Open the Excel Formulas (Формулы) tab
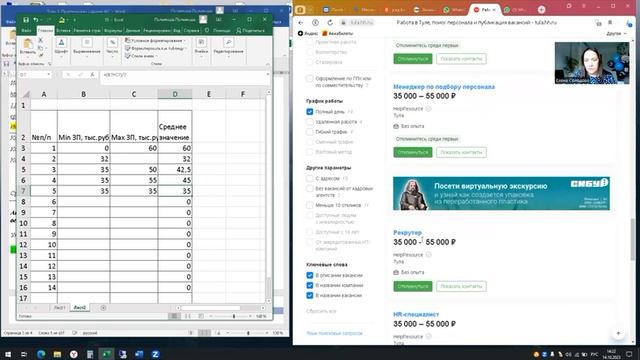 (113, 31)
